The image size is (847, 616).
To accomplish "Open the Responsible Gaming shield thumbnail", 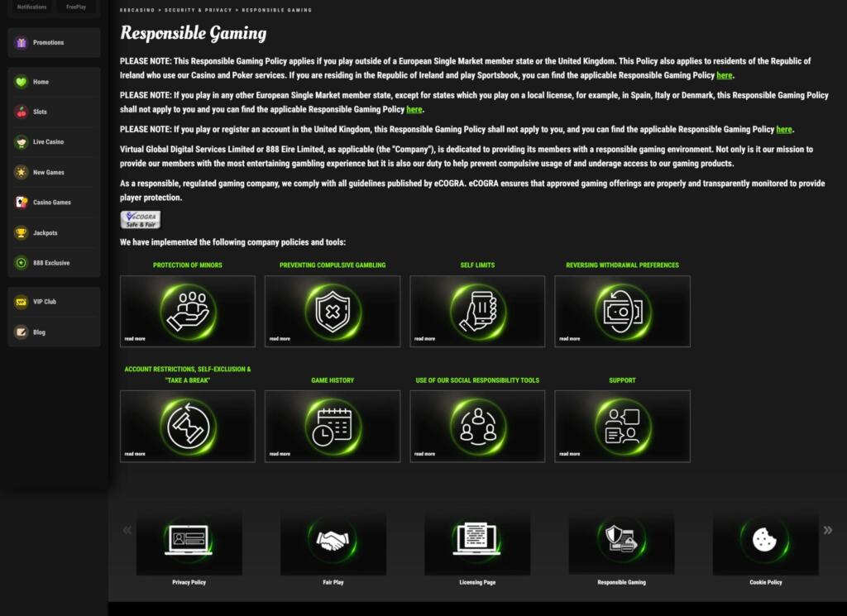I will tap(622, 542).
